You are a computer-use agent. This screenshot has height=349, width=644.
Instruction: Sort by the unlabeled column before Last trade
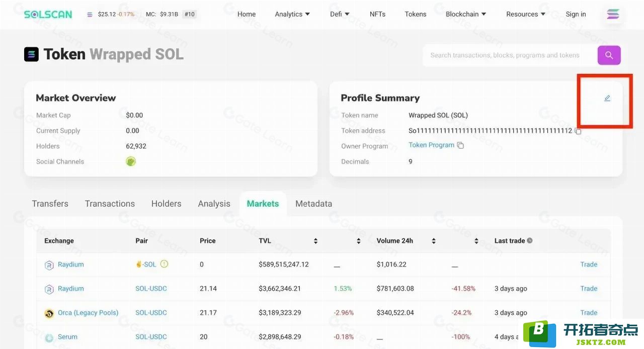click(x=476, y=241)
